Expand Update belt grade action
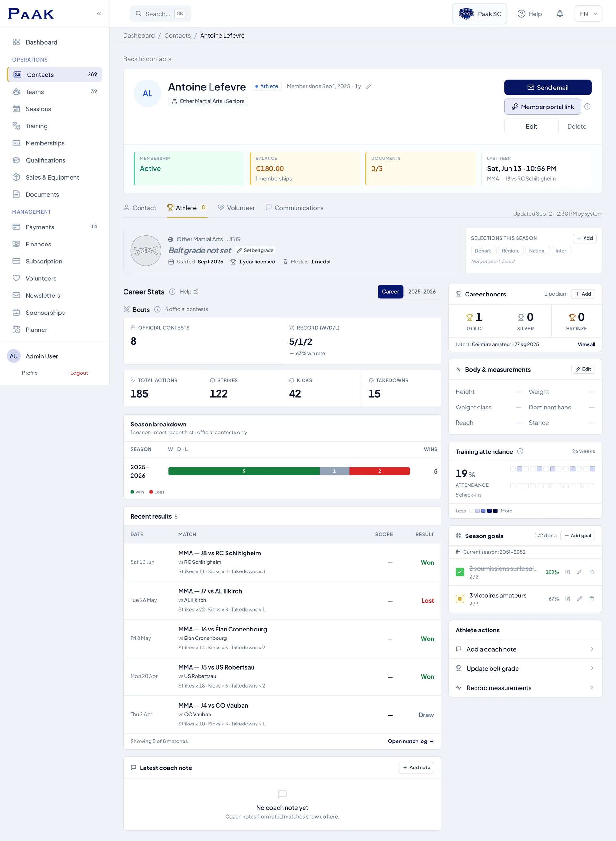Image resolution: width=616 pixels, height=841 pixels. [x=525, y=669]
